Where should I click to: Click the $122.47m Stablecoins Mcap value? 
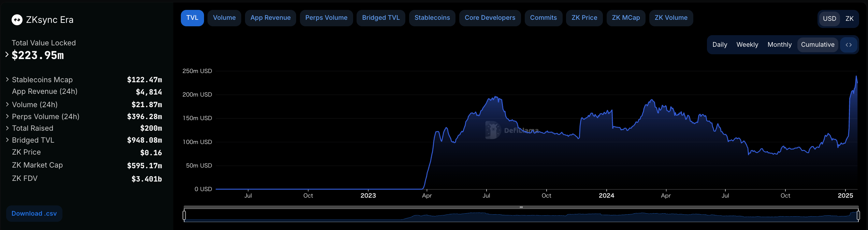point(144,80)
